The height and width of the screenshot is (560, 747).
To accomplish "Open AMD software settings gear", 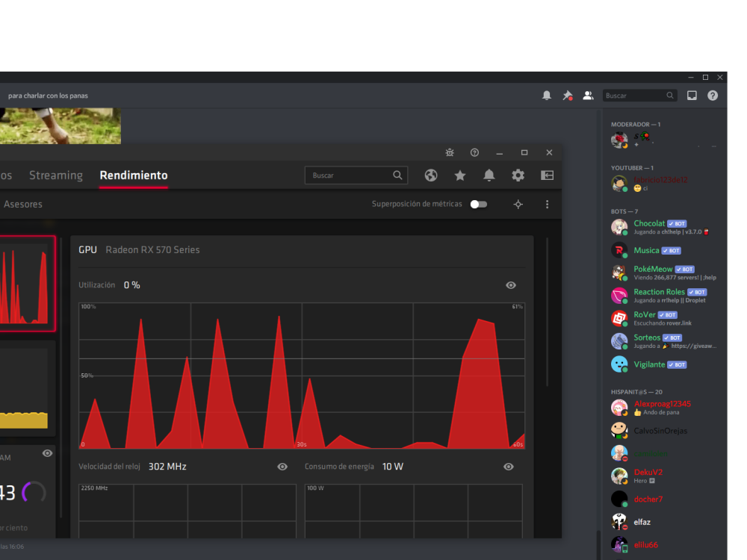I will [x=518, y=175].
